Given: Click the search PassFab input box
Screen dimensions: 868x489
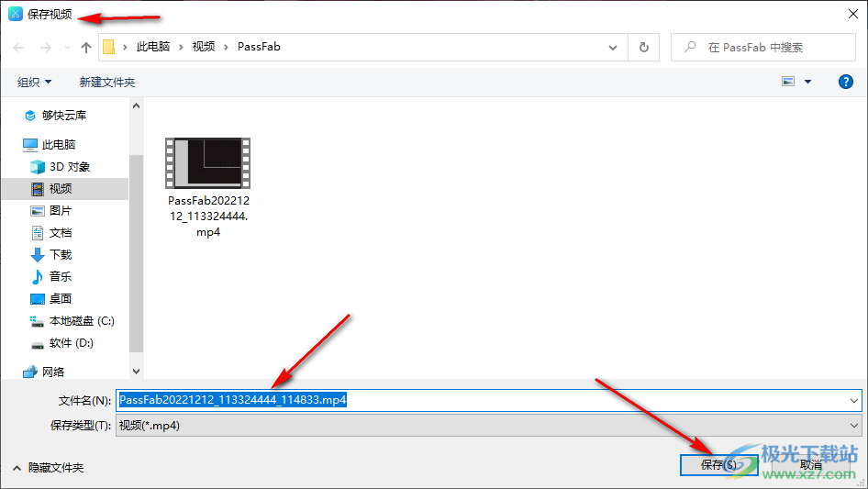Looking at the screenshot, I should 763,48.
